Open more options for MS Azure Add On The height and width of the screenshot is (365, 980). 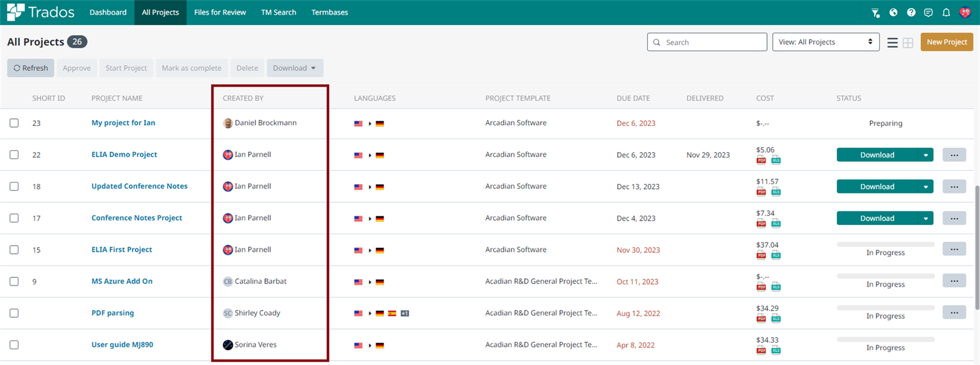pyautogui.click(x=954, y=281)
